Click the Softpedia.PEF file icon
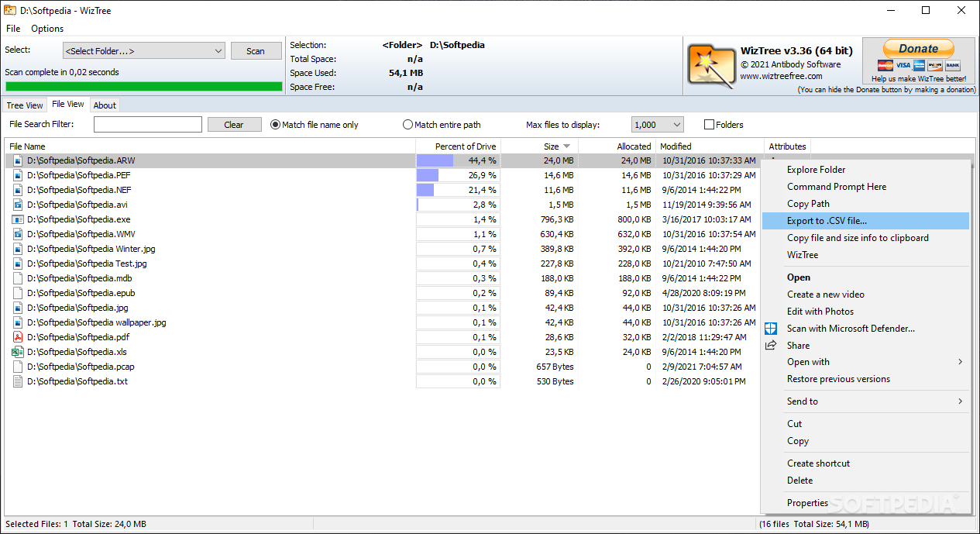 click(x=18, y=176)
